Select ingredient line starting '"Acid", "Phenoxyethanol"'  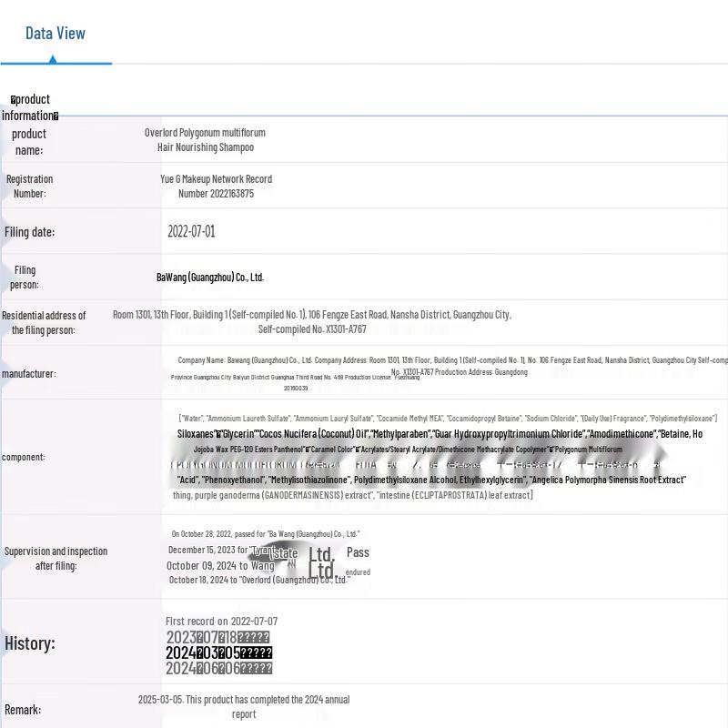431,480
